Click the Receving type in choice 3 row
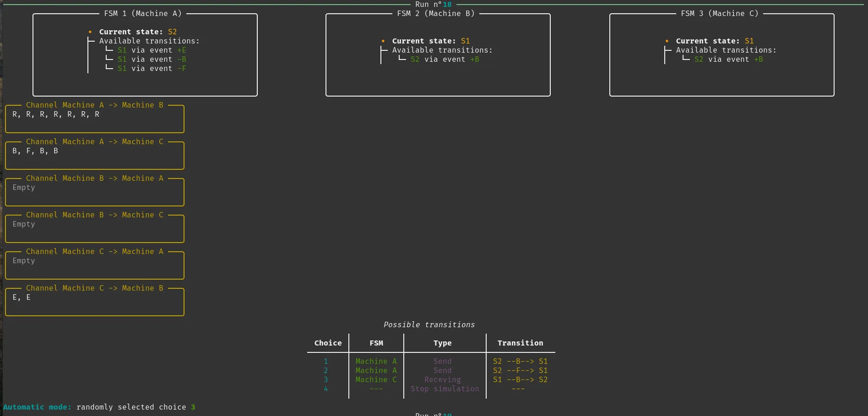This screenshot has width=868, height=416. tap(442, 380)
